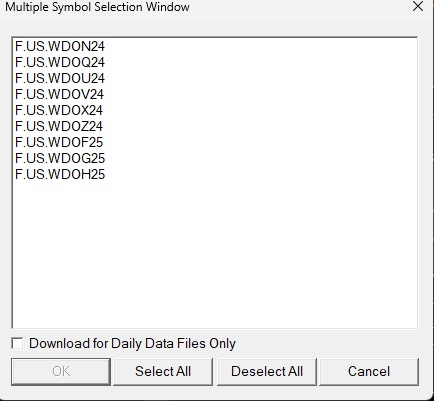Viewport: 434px width, 401px height.
Task: Click the gray dialog area right of the checkbox label
Action: click(327, 343)
